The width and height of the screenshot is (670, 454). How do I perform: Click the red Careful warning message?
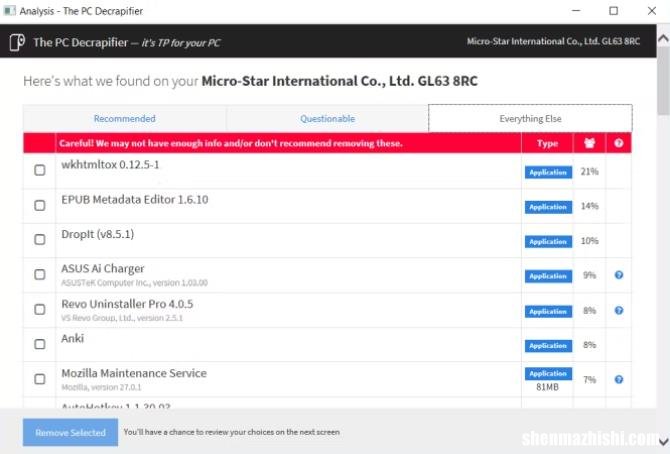[x=231, y=143]
